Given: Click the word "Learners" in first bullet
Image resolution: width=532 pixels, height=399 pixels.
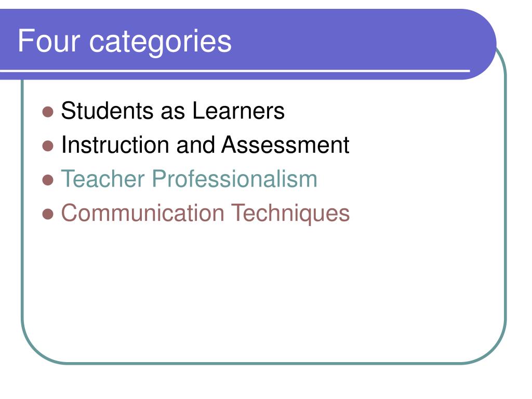Looking at the screenshot, I should click(238, 111).
